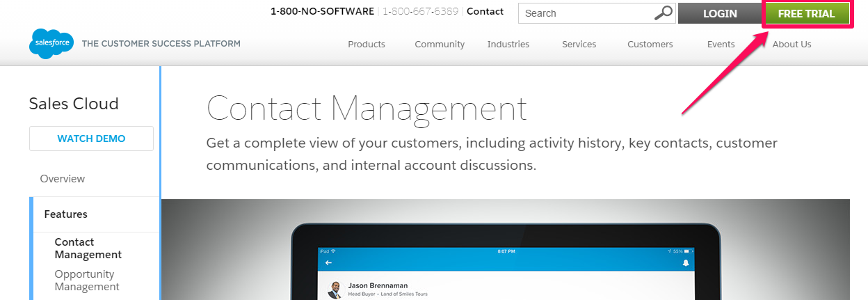Click THE CUSTOMER SUCCESS PLATFORM tagline
The width and height of the screenshot is (868, 300).
coord(161,43)
